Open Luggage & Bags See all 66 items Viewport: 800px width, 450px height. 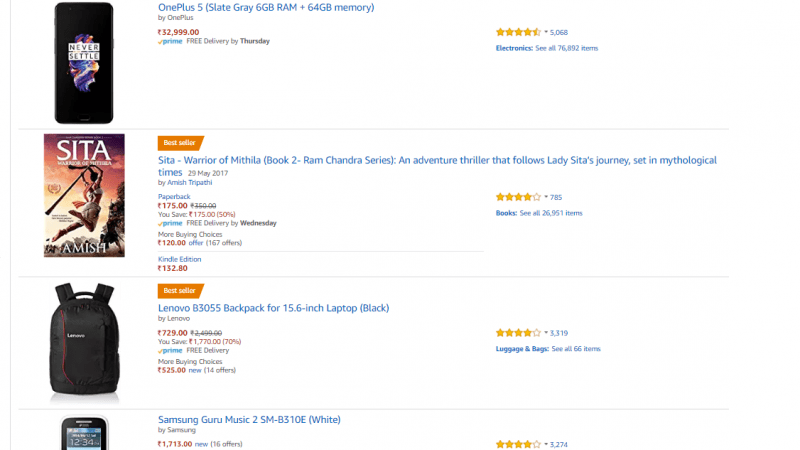coord(548,348)
